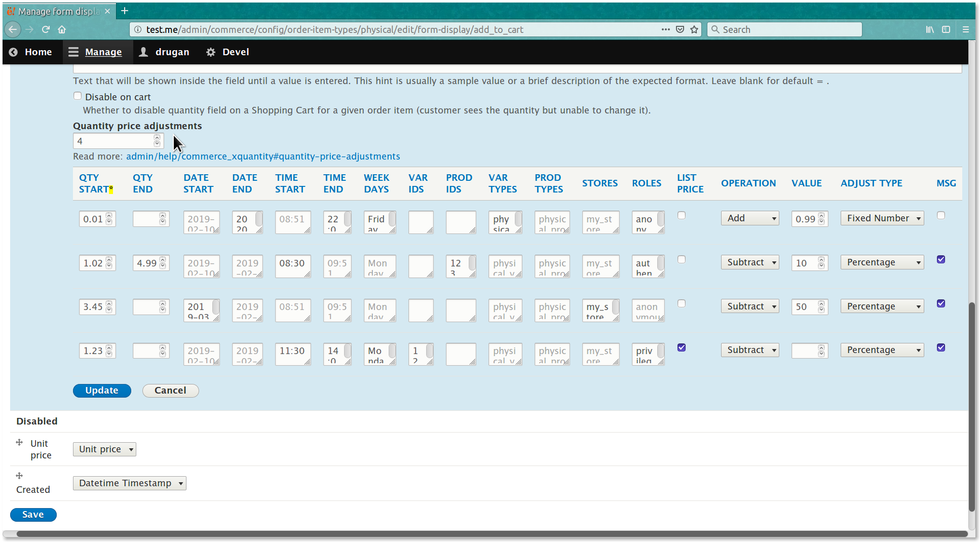
Task: Click Roles field showing priv
Action: (648, 354)
